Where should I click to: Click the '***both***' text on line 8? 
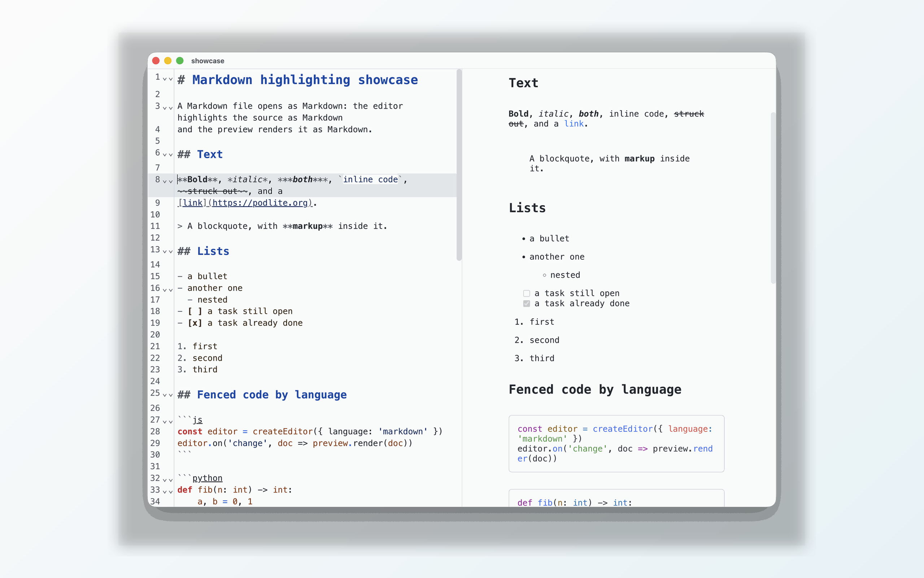[303, 179]
